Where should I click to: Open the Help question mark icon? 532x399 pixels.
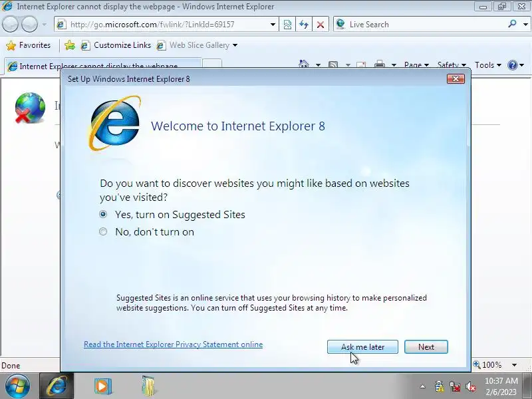[x=513, y=65]
